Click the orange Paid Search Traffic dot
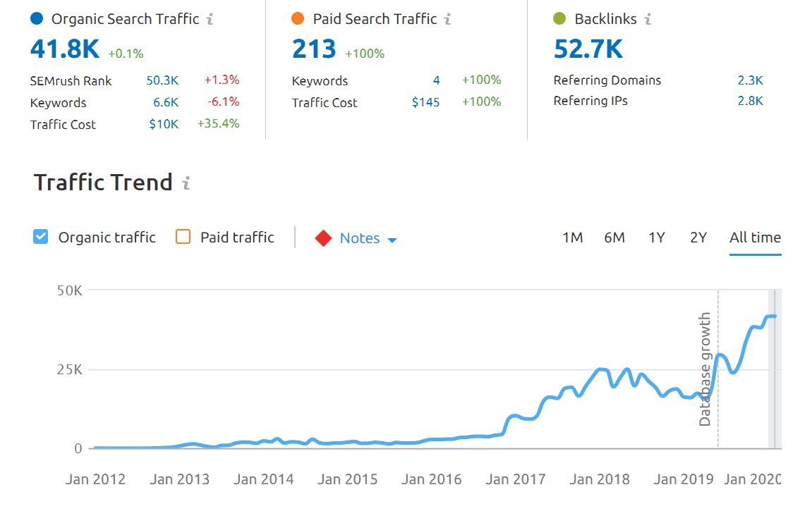This screenshot has height=511, width=812. (298, 19)
